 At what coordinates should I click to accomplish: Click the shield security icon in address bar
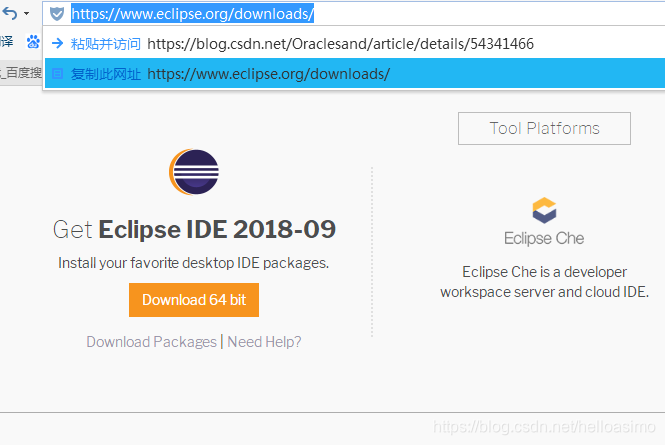tap(57, 14)
